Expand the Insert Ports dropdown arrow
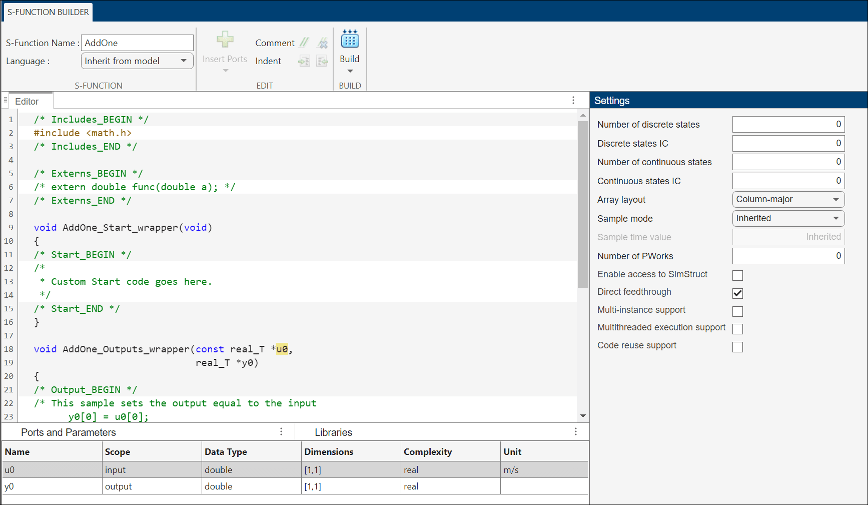 [x=225, y=71]
